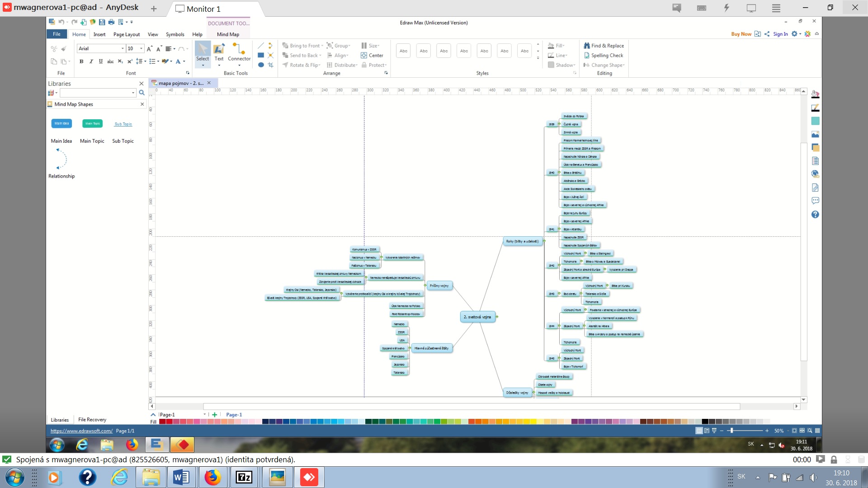Click the Print icon in quick toolbar
868x488 pixels.
click(111, 22)
